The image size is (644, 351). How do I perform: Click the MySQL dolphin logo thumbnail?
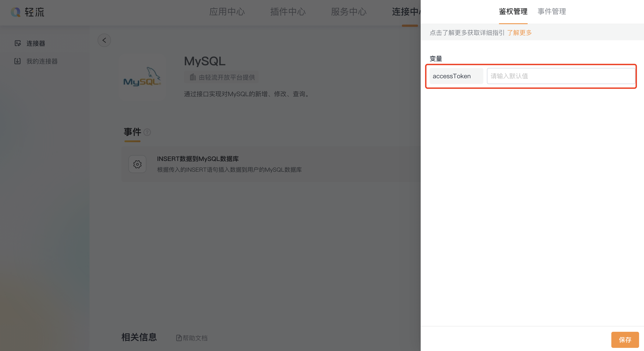coord(142,77)
